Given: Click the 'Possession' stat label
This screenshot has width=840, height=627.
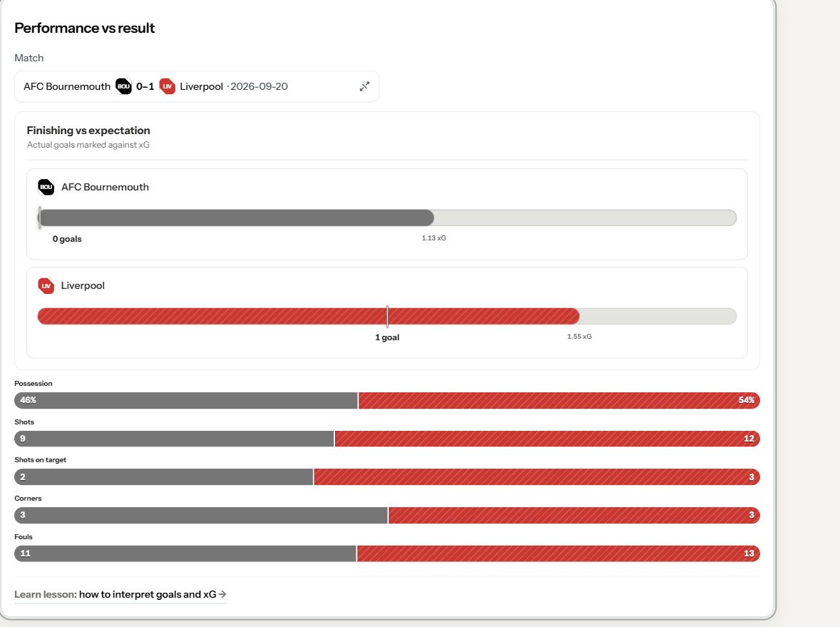Looking at the screenshot, I should (x=34, y=383).
